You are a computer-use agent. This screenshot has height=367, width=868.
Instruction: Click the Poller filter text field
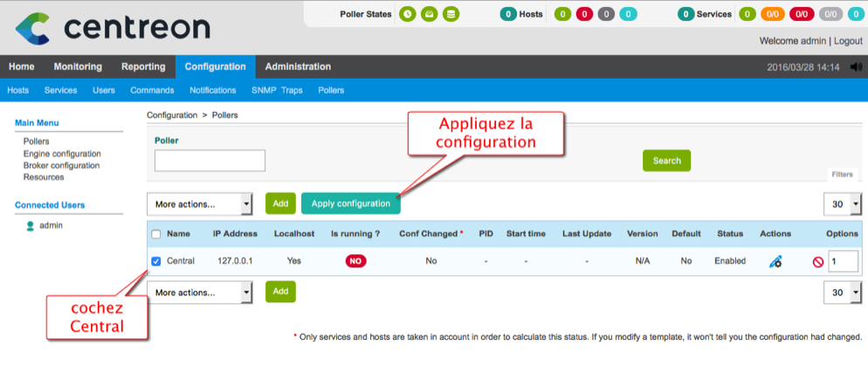click(x=210, y=161)
